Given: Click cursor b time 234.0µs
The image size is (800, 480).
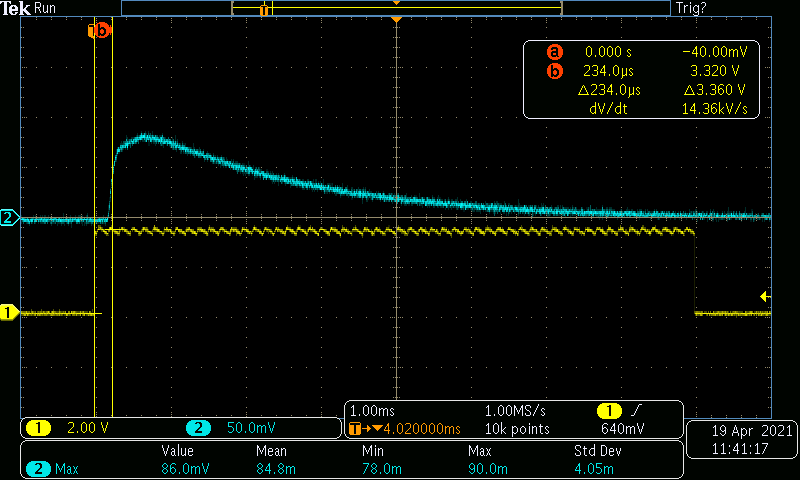Looking at the screenshot, I should point(608,71).
